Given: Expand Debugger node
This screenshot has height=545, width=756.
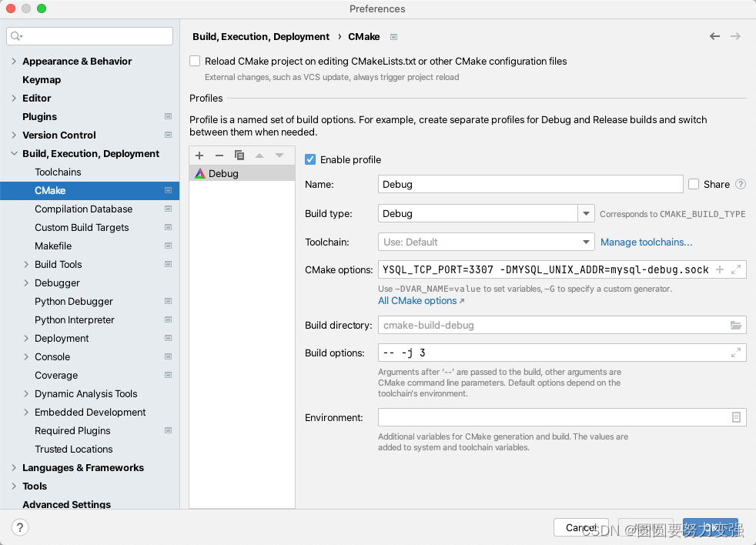Looking at the screenshot, I should coord(26,283).
